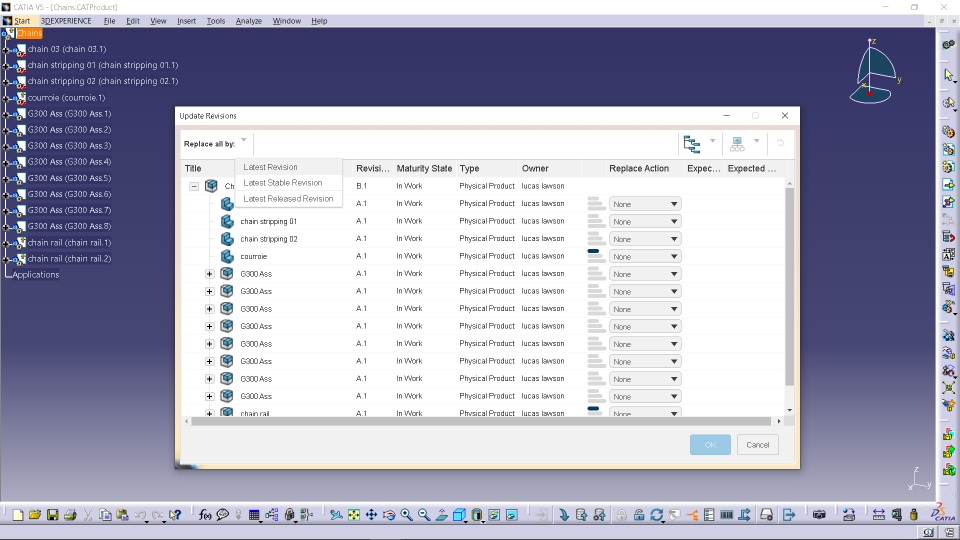Click the Copy icon in the bottom toolbar
This screenshot has width=960, height=540.
tap(105, 515)
